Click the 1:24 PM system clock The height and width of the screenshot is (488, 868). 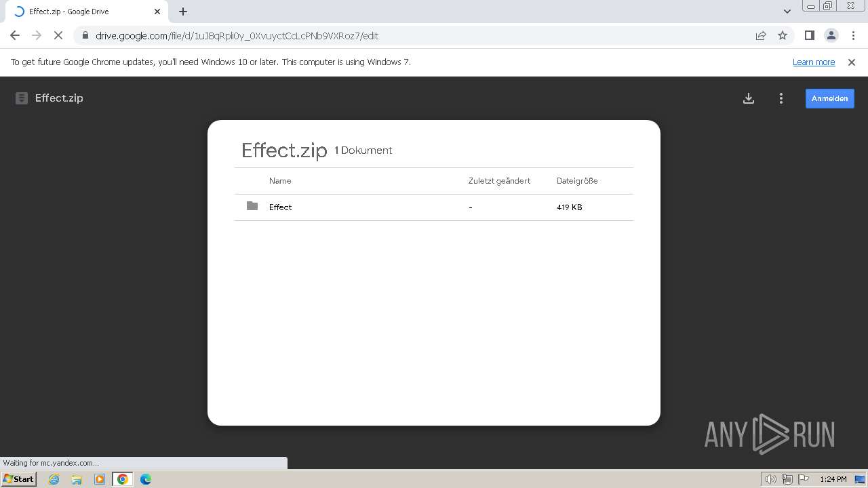(833, 479)
